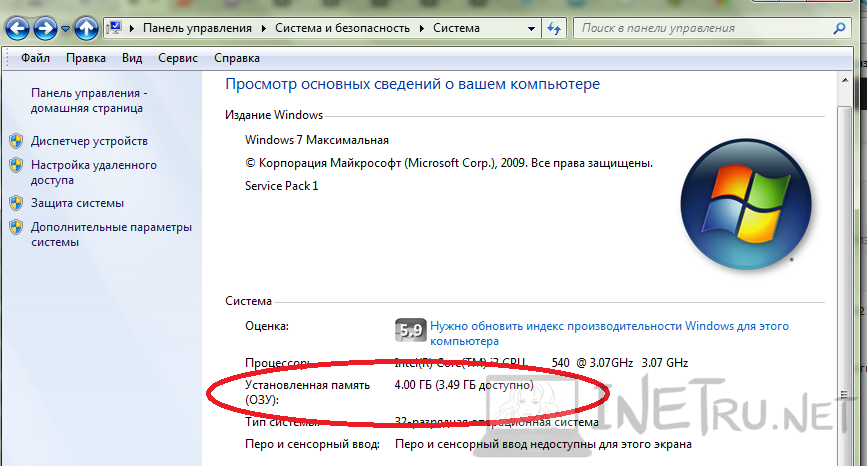Click the Оценка: label
The image size is (867, 466).
pos(267,326)
